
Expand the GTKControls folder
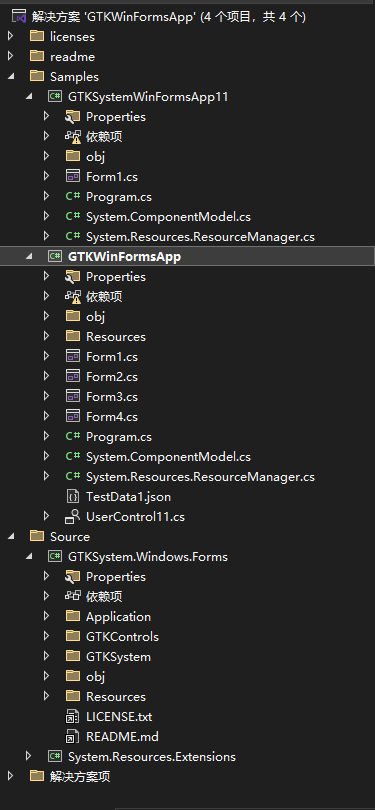(x=46, y=636)
